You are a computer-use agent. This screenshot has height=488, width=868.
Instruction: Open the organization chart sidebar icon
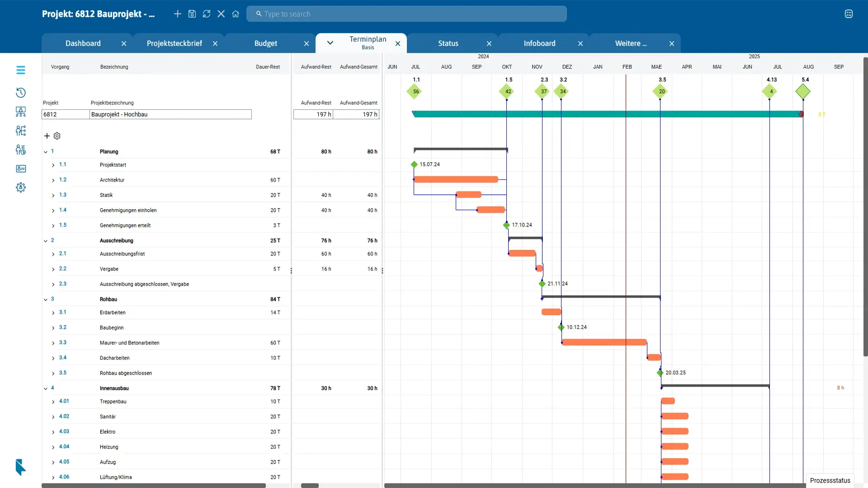coord(21,112)
